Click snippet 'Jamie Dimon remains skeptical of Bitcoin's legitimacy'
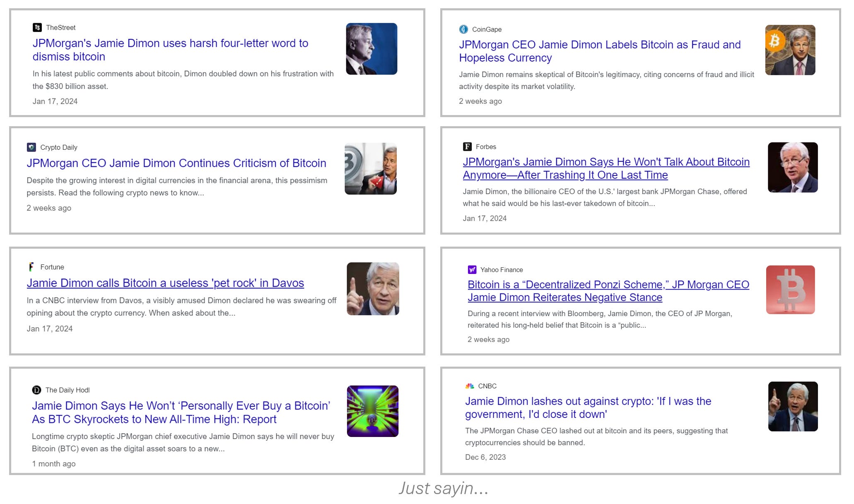The width and height of the screenshot is (854, 504). pyautogui.click(x=606, y=80)
